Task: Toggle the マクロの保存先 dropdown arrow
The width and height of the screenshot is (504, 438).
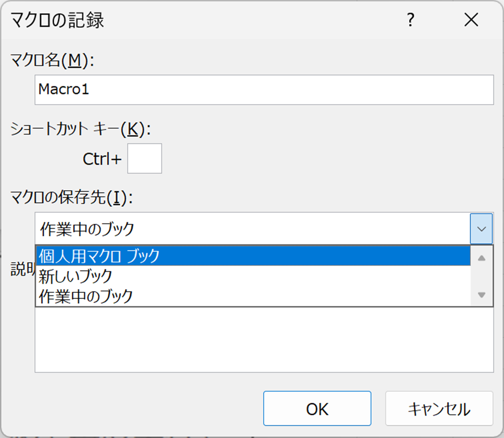Action: pyautogui.click(x=481, y=229)
